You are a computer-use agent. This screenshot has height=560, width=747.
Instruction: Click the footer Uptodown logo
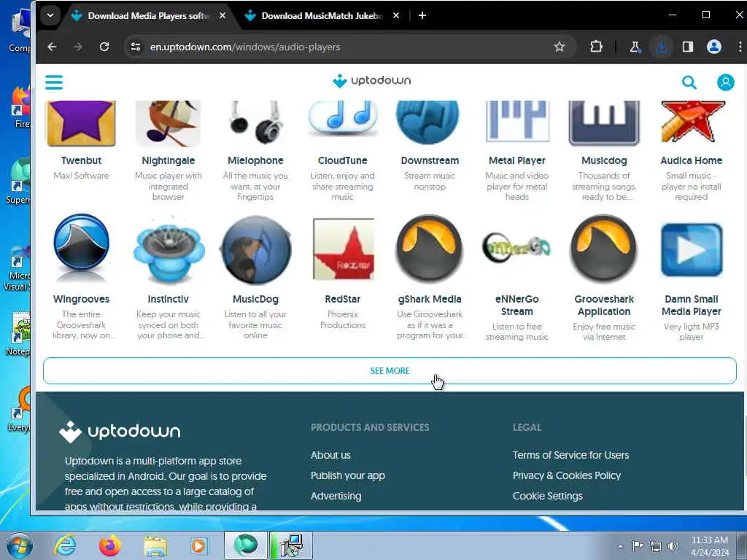pyautogui.click(x=120, y=432)
